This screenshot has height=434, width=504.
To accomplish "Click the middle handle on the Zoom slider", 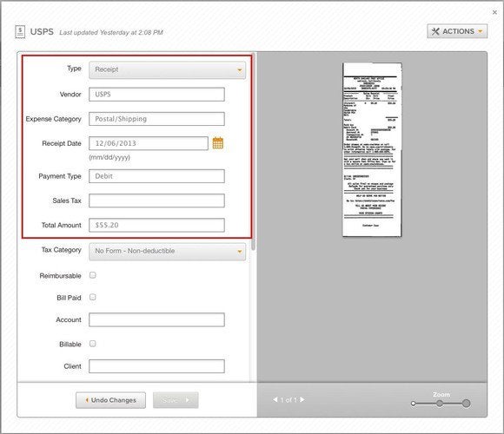I will click(440, 404).
